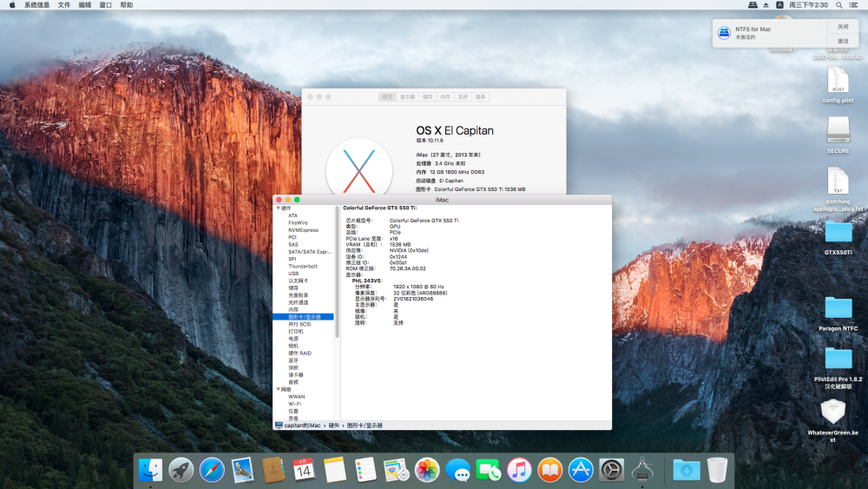Click the sidebar vertical scrollbar
This screenshot has width=868, height=489.
337,272
